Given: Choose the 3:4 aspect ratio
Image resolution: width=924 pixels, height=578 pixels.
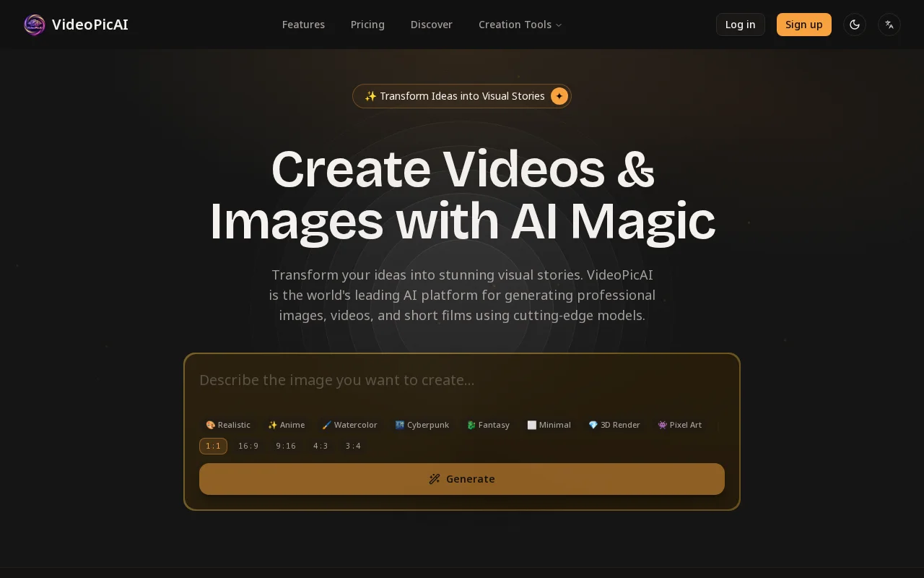Looking at the screenshot, I should [353, 446].
